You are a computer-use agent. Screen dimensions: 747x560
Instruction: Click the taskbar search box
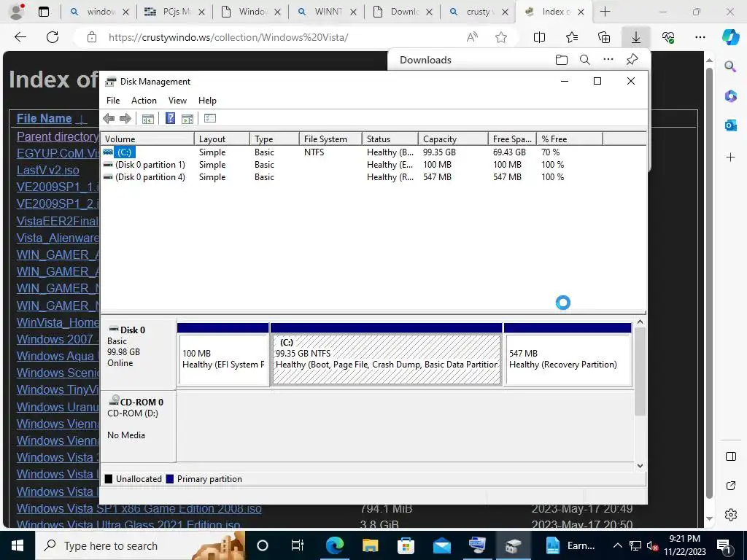(141, 545)
